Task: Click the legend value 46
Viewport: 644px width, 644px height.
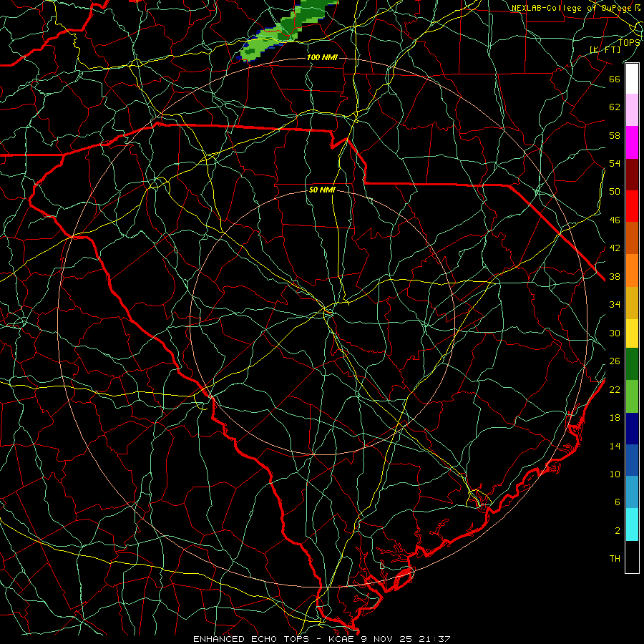Action: point(615,220)
